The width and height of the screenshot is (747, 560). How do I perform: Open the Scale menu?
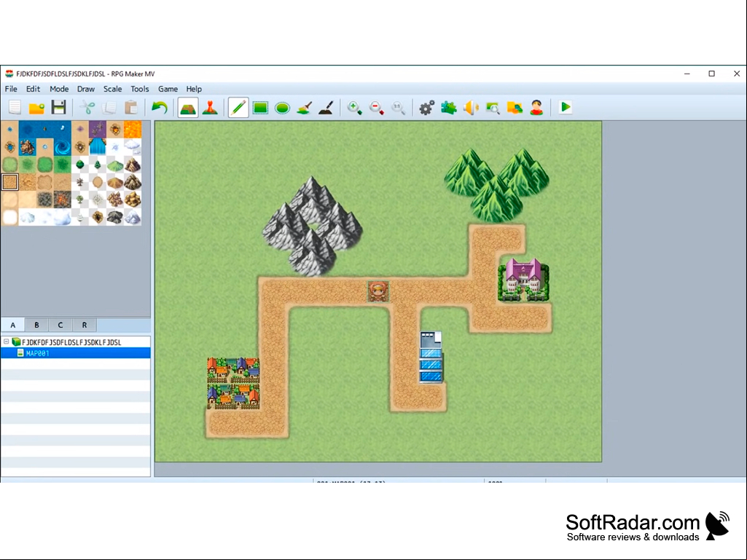pos(112,89)
